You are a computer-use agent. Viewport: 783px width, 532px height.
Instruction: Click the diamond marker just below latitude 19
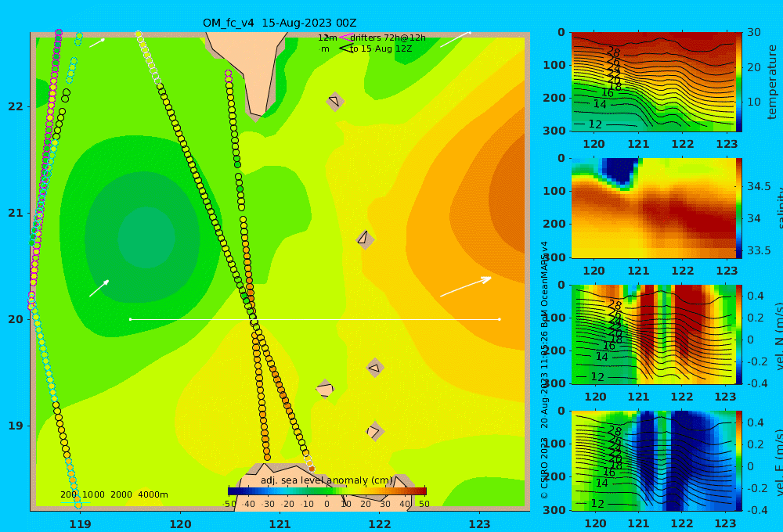coord(375,431)
